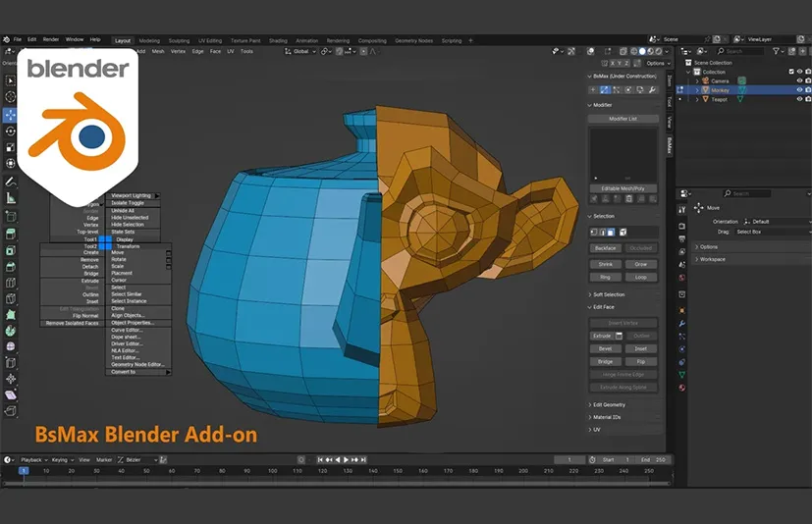Activate the Annotate pencil tool

[x=10, y=182]
